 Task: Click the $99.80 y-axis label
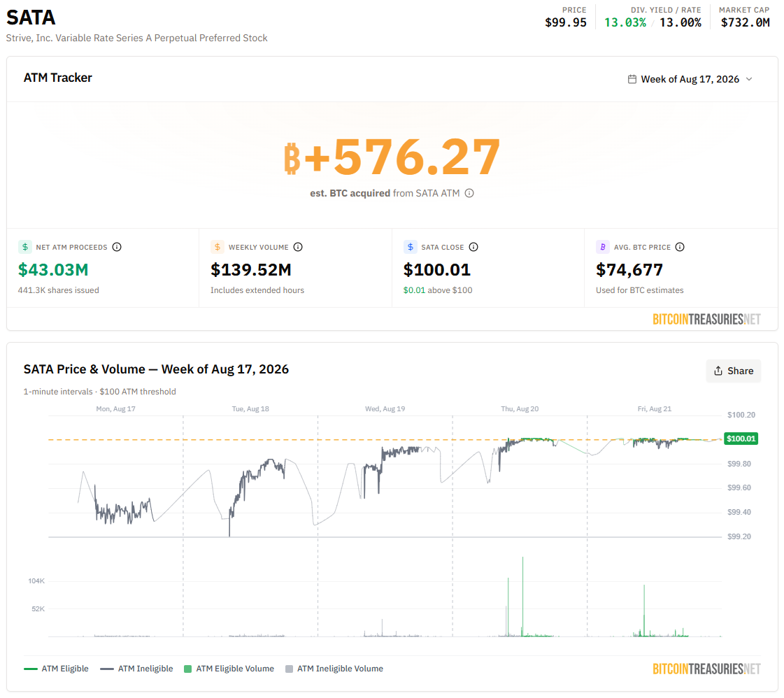pyautogui.click(x=739, y=464)
